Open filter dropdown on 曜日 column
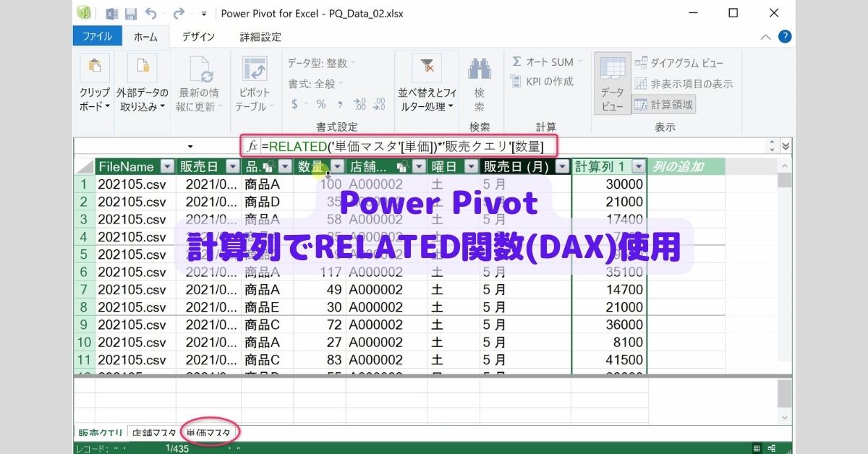This screenshot has height=454, width=868. point(470,167)
